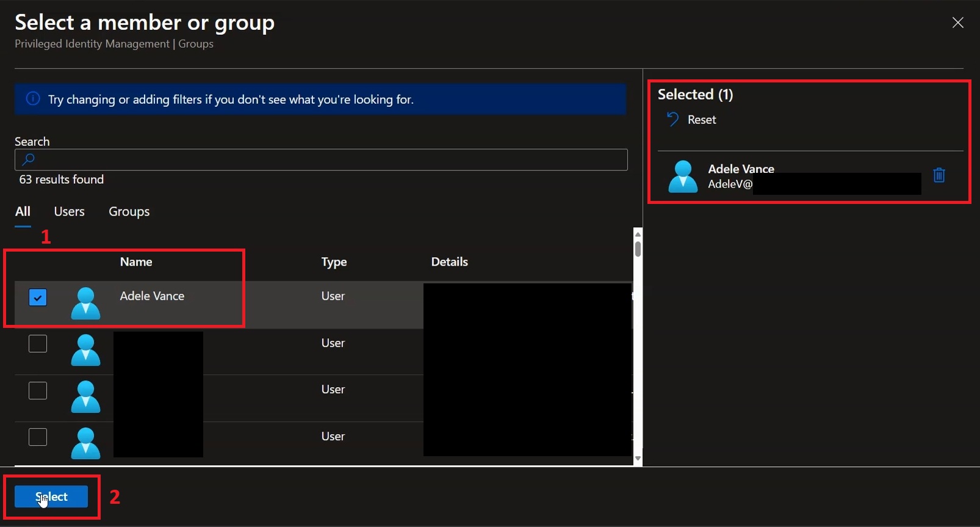
Task: Open the All tab
Action: coord(23,211)
